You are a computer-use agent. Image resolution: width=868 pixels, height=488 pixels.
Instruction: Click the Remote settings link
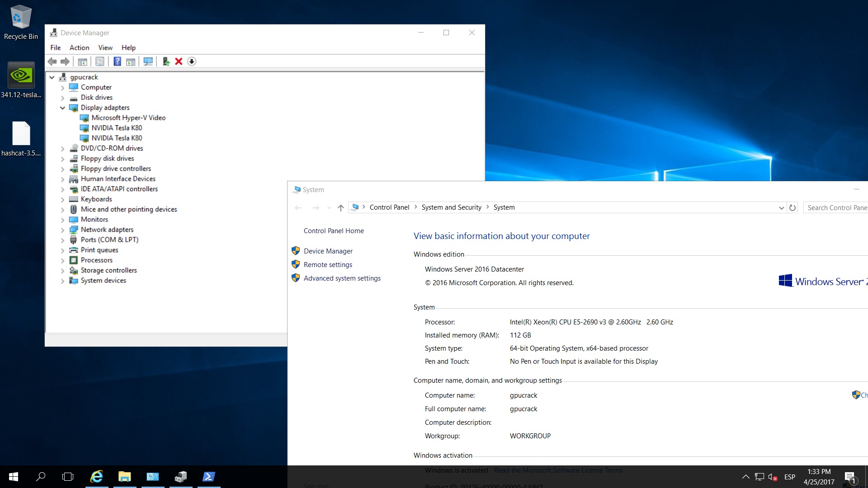(x=328, y=265)
